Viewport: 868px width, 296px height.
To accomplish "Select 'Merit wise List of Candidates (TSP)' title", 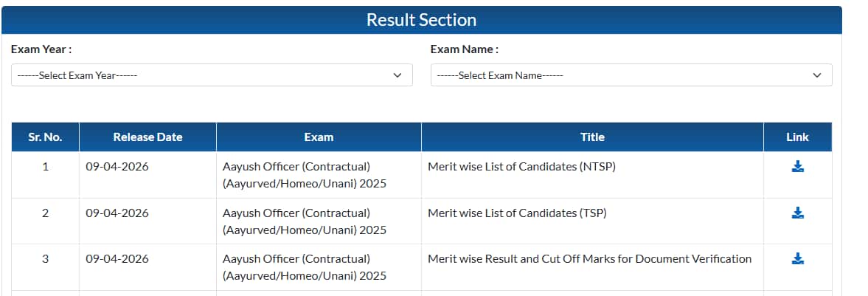I will (x=517, y=213).
